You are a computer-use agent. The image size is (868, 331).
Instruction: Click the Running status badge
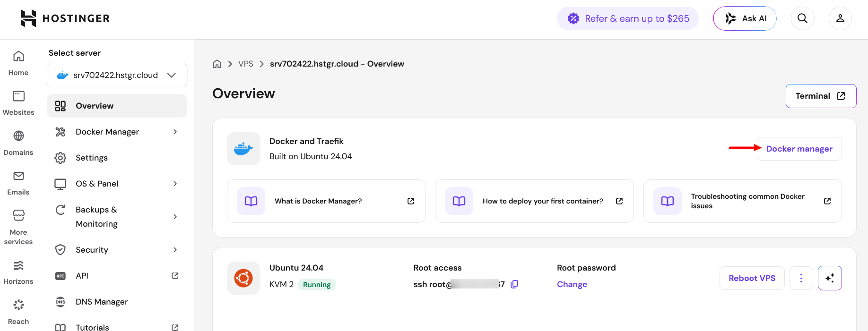coord(317,284)
